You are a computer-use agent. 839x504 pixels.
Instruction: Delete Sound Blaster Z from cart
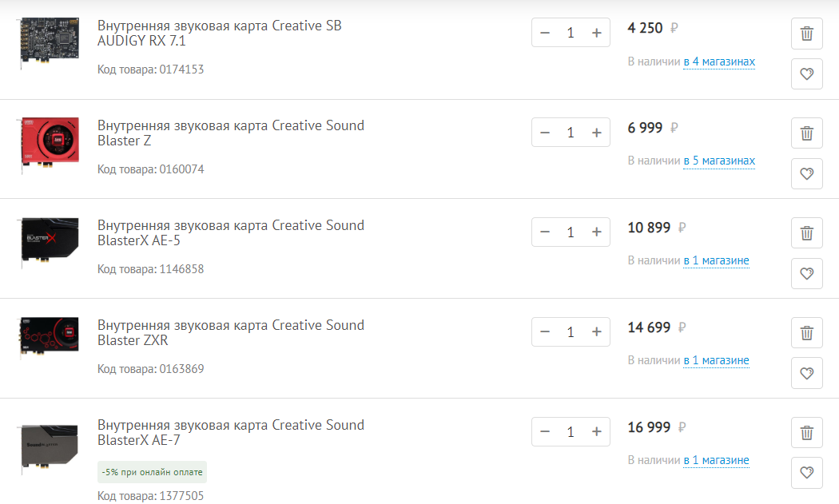[806, 133]
